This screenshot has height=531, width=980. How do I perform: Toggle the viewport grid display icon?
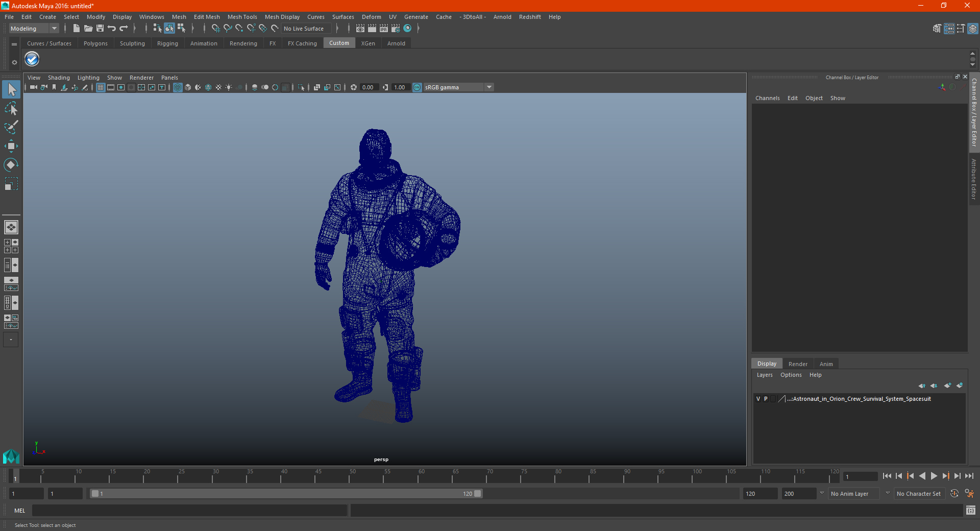point(101,87)
